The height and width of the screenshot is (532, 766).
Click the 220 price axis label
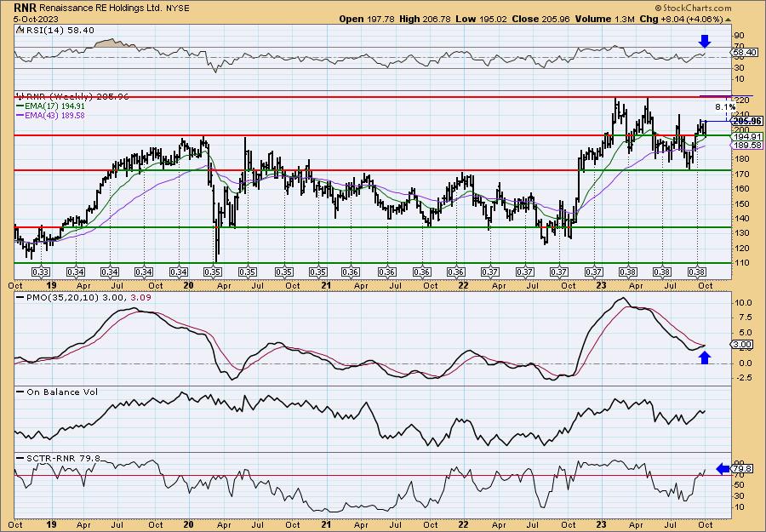pyautogui.click(x=740, y=100)
